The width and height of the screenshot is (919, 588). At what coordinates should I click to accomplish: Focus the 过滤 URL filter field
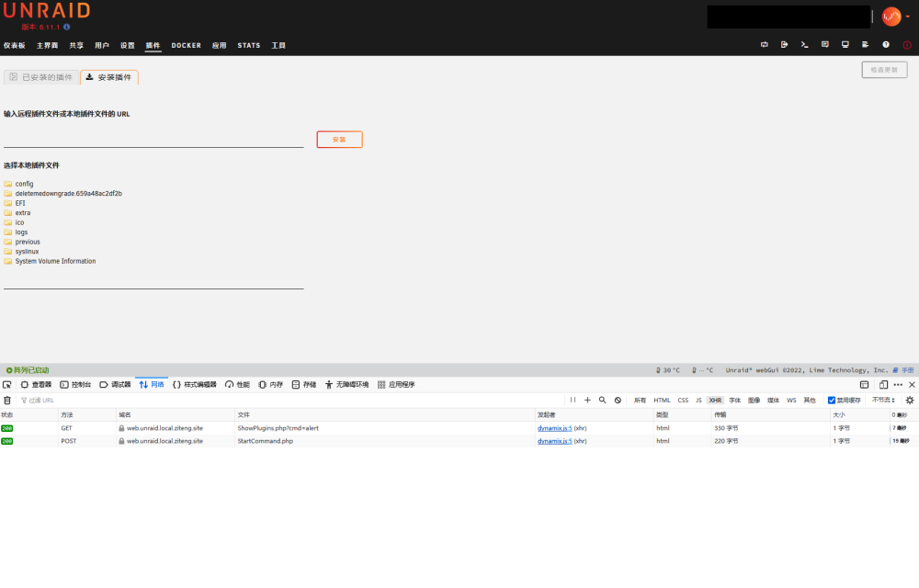[x=290, y=401]
